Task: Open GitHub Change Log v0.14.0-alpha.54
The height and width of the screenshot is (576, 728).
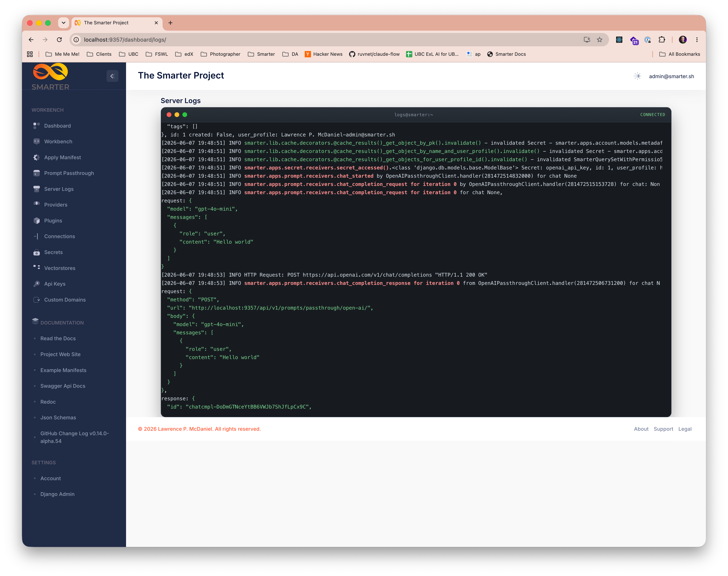Action: tap(75, 437)
